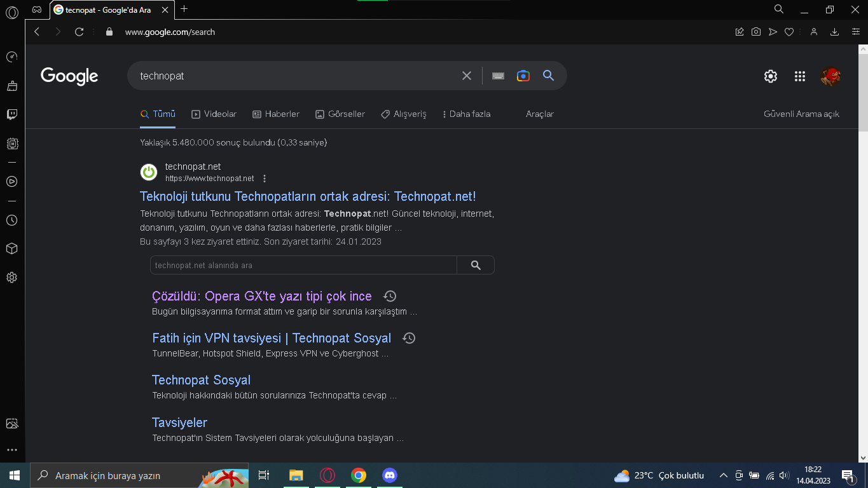The image size is (868, 488).
Task: Open the Opera account profile icon
Action: [x=813, y=32]
